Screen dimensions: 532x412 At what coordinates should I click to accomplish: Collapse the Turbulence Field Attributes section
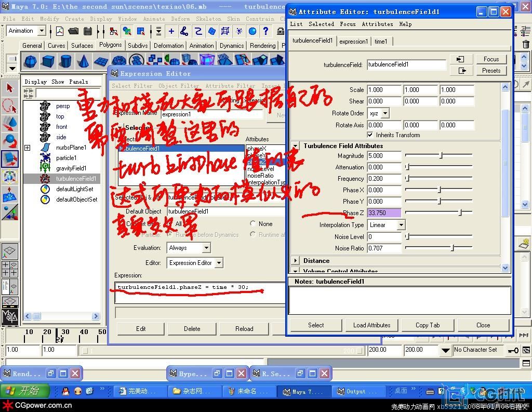(296, 146)
